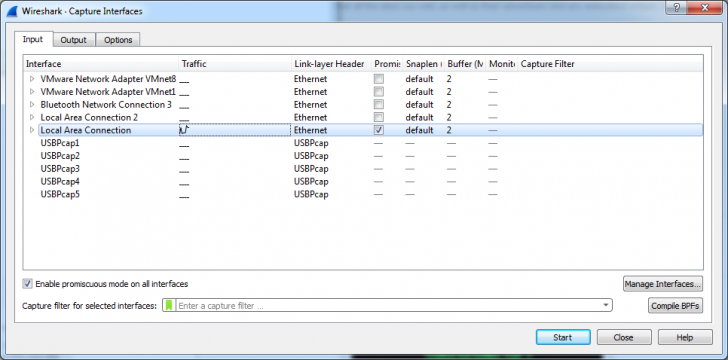
Task: Expand VMware Network Adapter VMnet8 row
Action: click(x=32, y=79)
